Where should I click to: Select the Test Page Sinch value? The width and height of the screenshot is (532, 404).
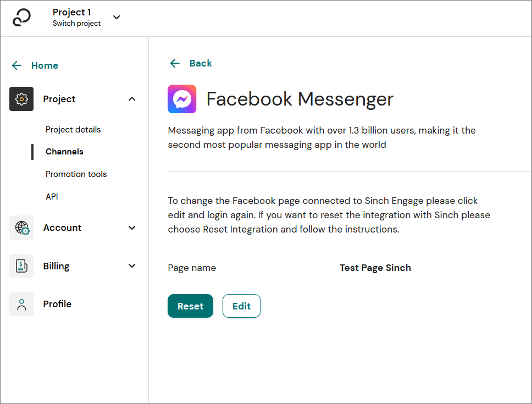(x=375, y=268)
